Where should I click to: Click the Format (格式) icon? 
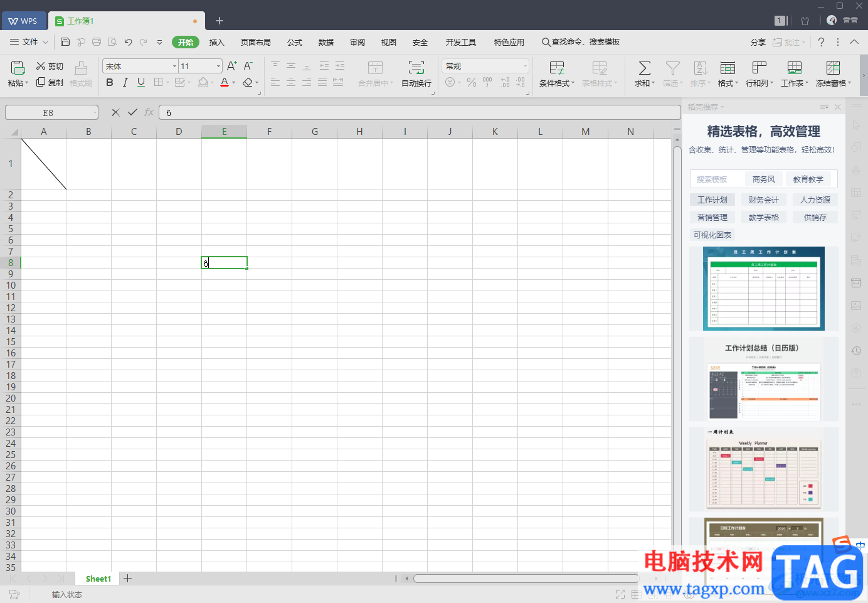(x=728, y=68)
